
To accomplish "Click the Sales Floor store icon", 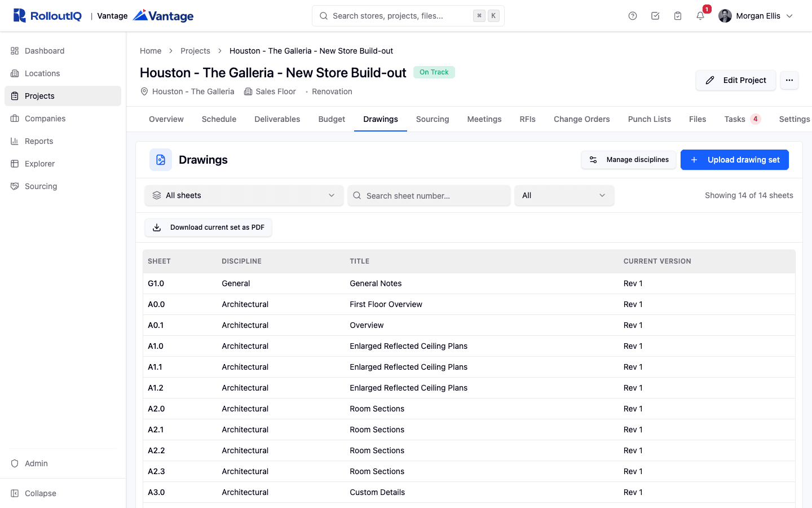I will coord(248,91).
